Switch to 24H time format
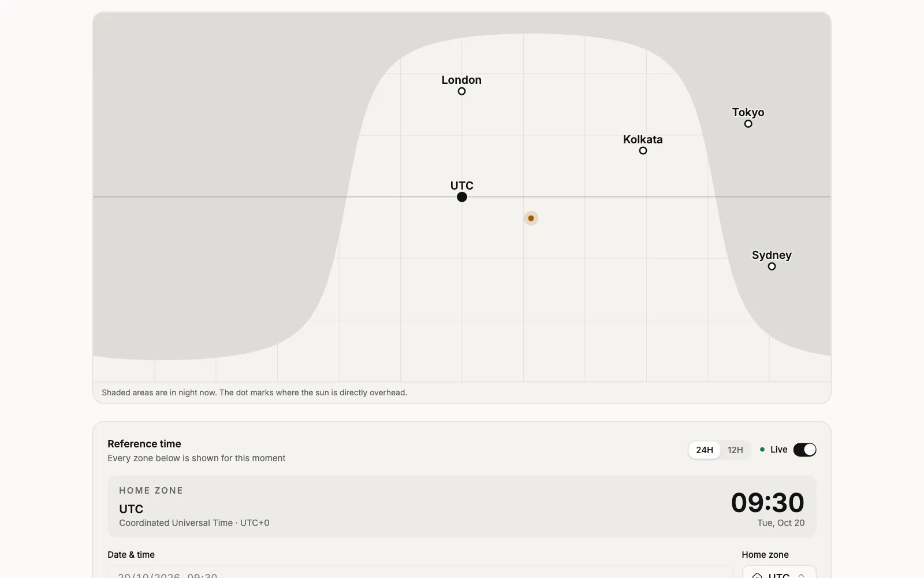The image size is (924, 578). [704, 450]
